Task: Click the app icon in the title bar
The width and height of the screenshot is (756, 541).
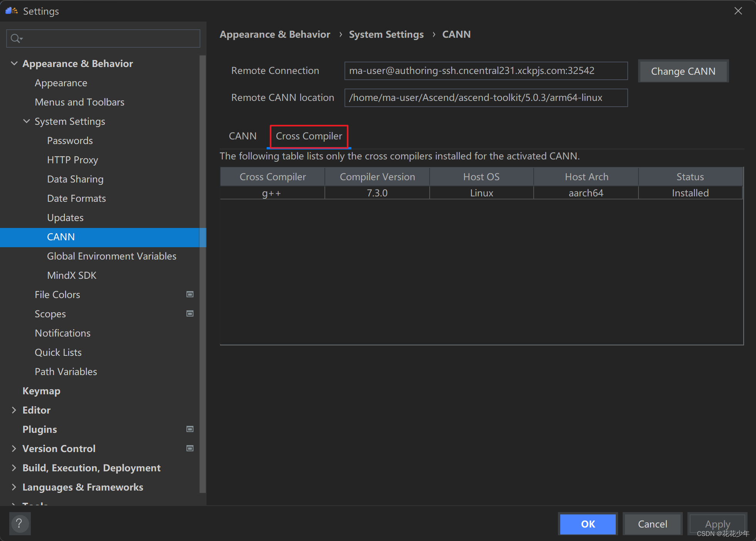Action: click(12, 11)
